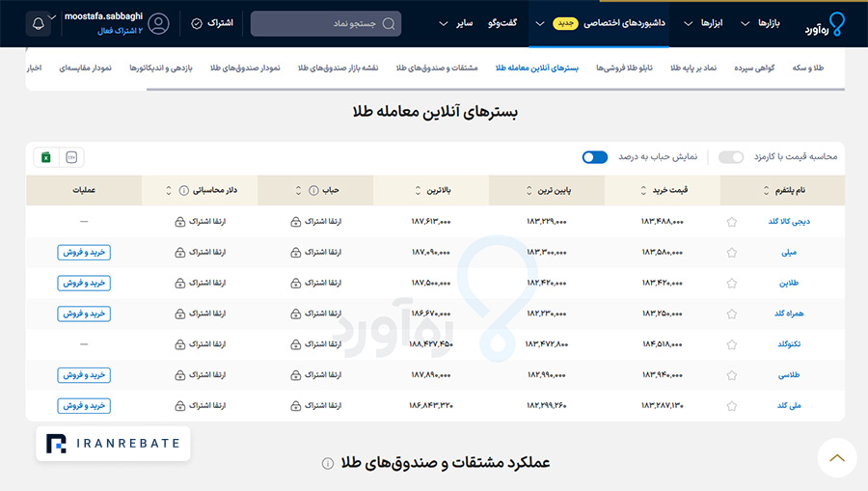Star the طلاسی platform row

point(731,375)
